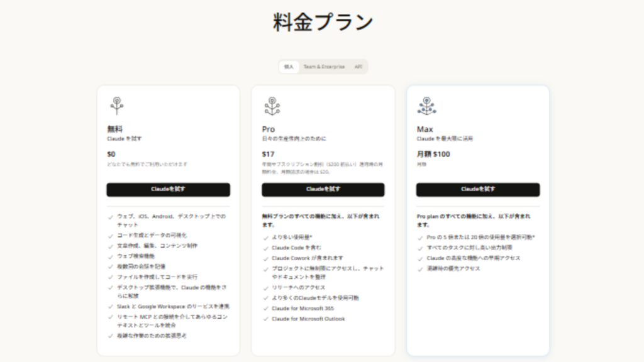Image resolution: width=644 pixels, height=362 pixels.
Task: Click Claudeを試す button on the 無料 card
Action: click(169, 189)
